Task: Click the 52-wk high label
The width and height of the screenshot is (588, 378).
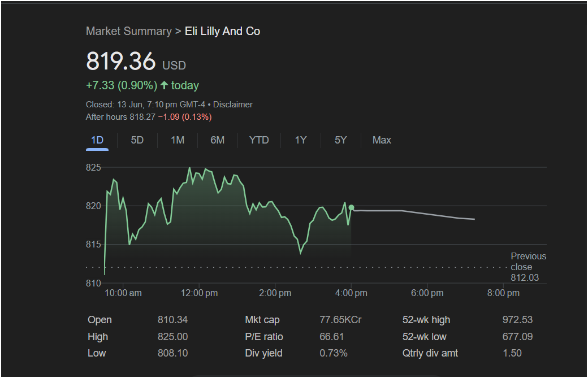Action: tap(426, 320)
